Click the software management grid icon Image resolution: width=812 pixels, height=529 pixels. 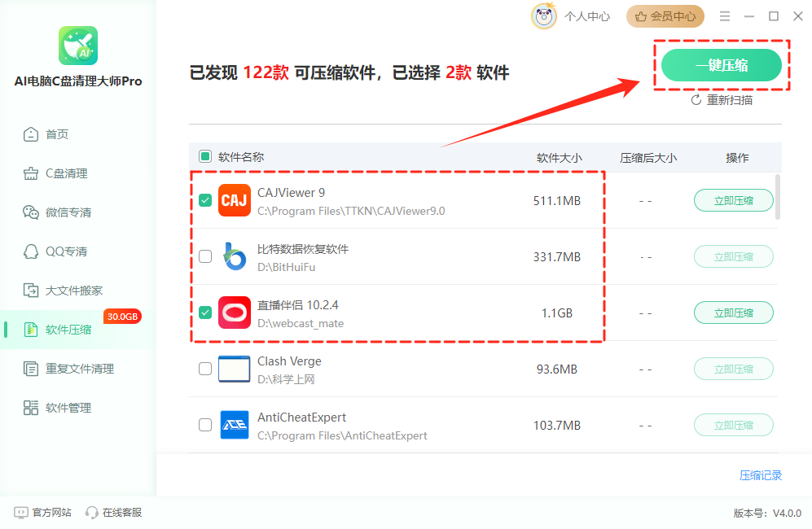tap(31, 408)
